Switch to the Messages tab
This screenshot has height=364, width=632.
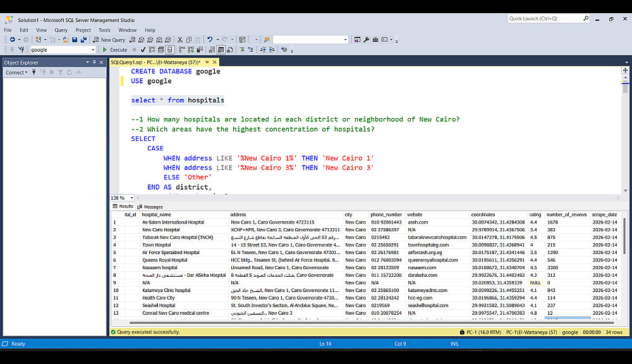tap(150, 207)
